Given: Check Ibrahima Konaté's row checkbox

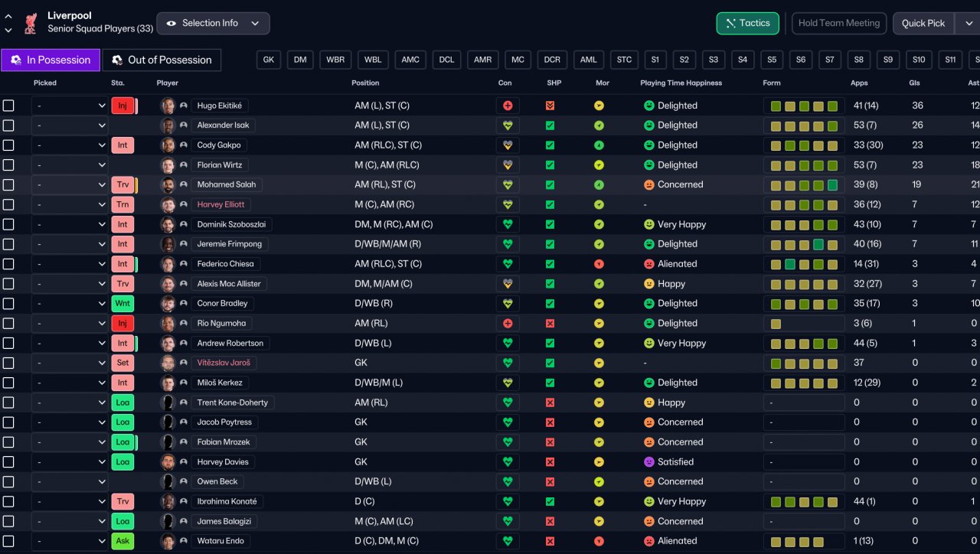Looking at the screenshot, I should (x=8, y=501).
